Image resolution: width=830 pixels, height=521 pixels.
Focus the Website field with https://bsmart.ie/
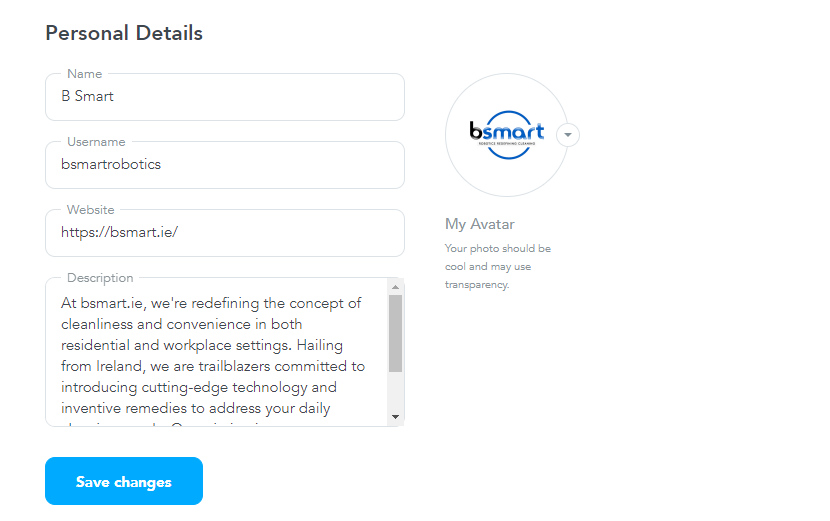[225, 233]
